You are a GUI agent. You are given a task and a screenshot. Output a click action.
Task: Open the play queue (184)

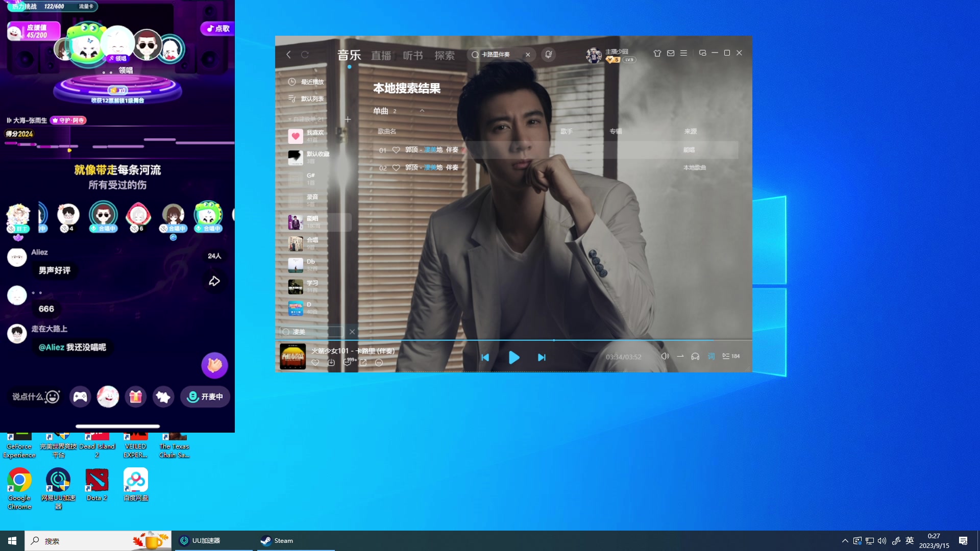(x=731, y=356)
